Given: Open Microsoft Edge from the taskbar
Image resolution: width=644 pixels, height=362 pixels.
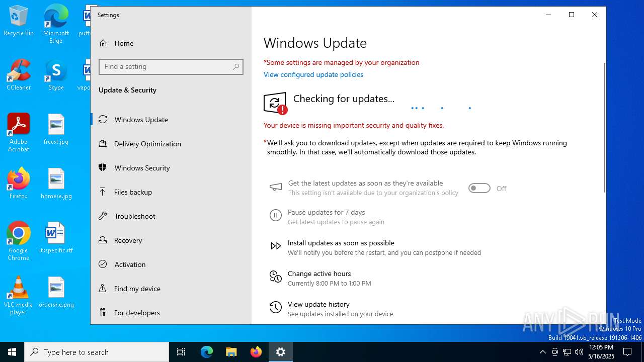Looking at the screenshot, I should point(207,352).
